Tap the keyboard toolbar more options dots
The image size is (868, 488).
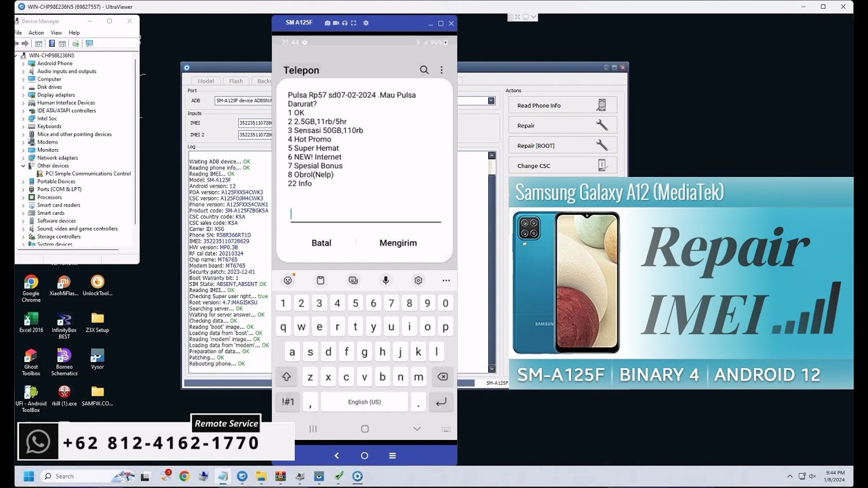pyautogui.click(x=446, y=280)
